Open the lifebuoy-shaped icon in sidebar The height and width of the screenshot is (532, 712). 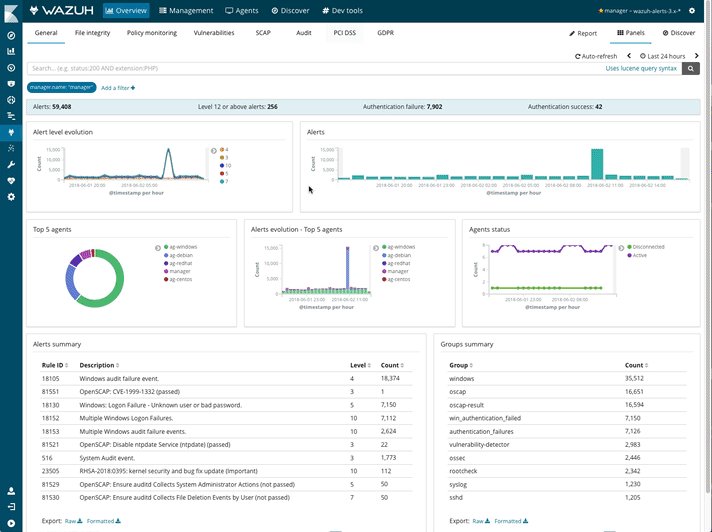coord(11,100)
